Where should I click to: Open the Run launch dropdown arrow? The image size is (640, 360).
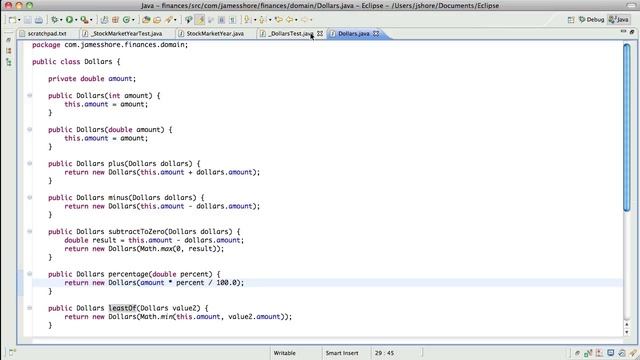76,20
